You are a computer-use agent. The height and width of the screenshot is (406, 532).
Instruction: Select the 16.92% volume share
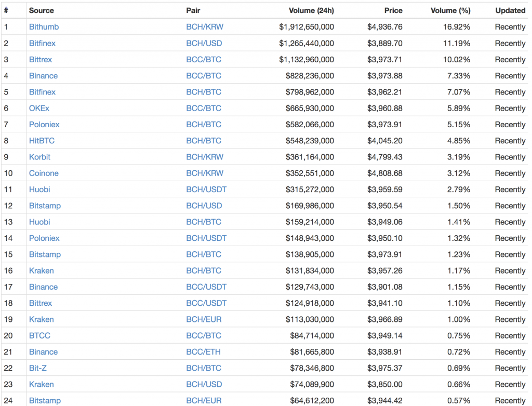point(457,27)
